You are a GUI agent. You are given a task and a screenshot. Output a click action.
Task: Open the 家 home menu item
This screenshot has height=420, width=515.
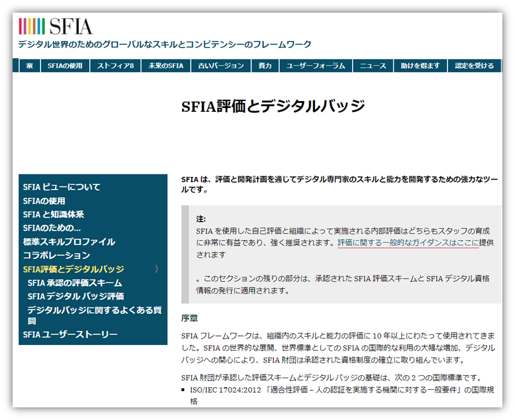30,66
